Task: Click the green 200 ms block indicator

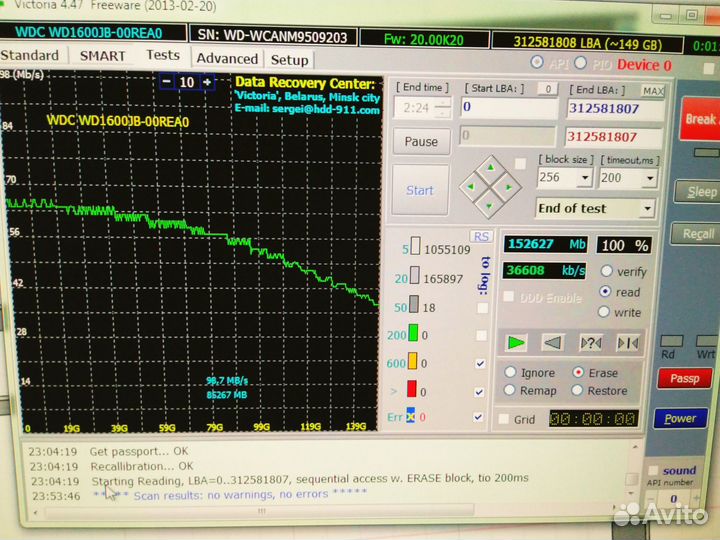Action: pyautogui.click(x=413, y=333)
